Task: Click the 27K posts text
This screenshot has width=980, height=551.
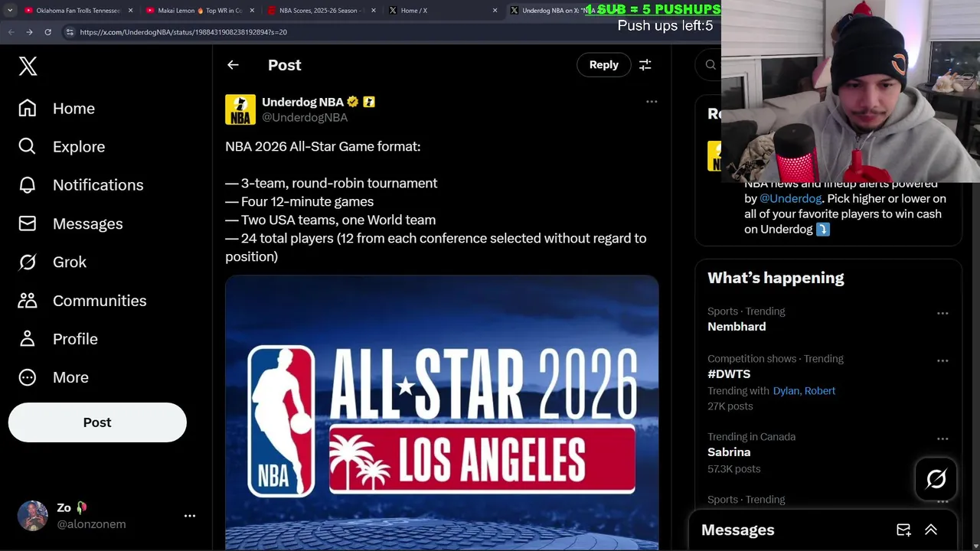Action: click(730, 406)
